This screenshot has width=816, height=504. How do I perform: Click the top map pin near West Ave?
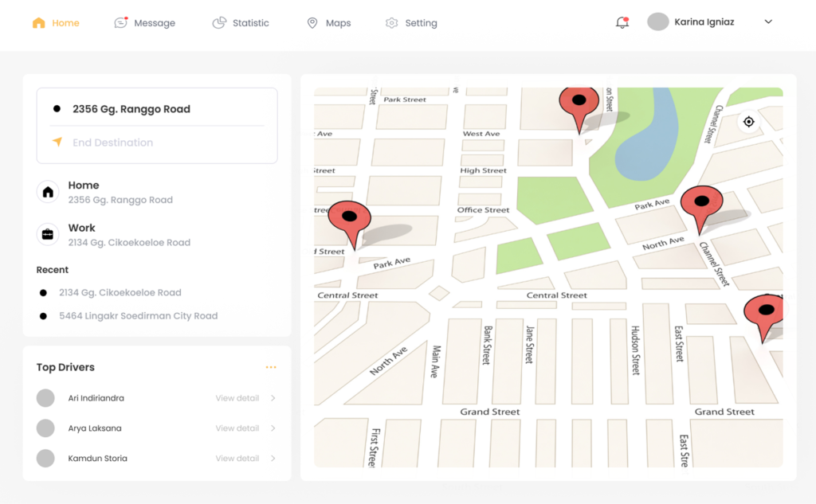(579, 104)
